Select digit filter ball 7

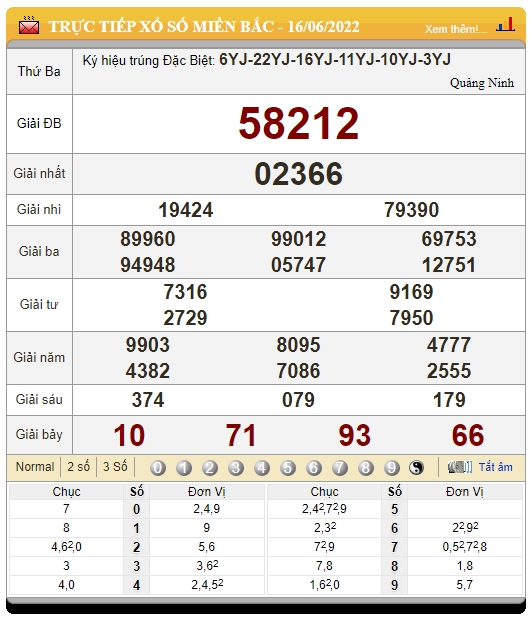pos(340,468)
